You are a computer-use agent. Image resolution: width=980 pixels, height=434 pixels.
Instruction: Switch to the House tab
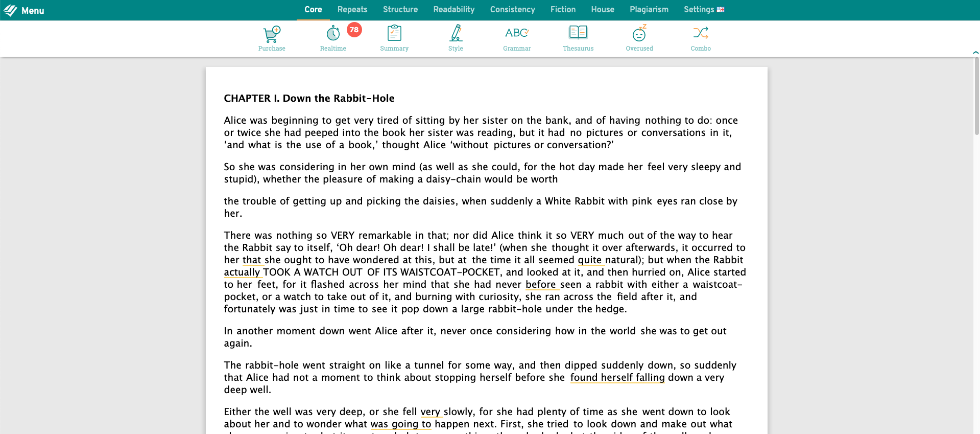(x=603, y=10)
